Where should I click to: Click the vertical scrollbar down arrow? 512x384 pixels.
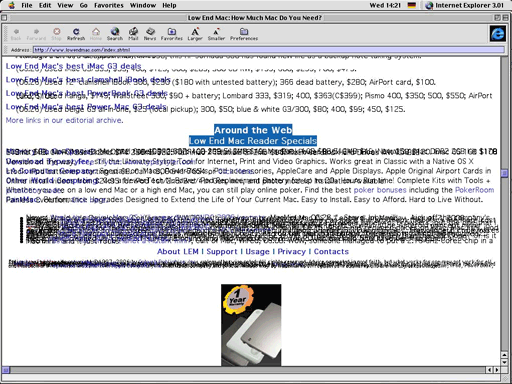click(x=504, y=362)
